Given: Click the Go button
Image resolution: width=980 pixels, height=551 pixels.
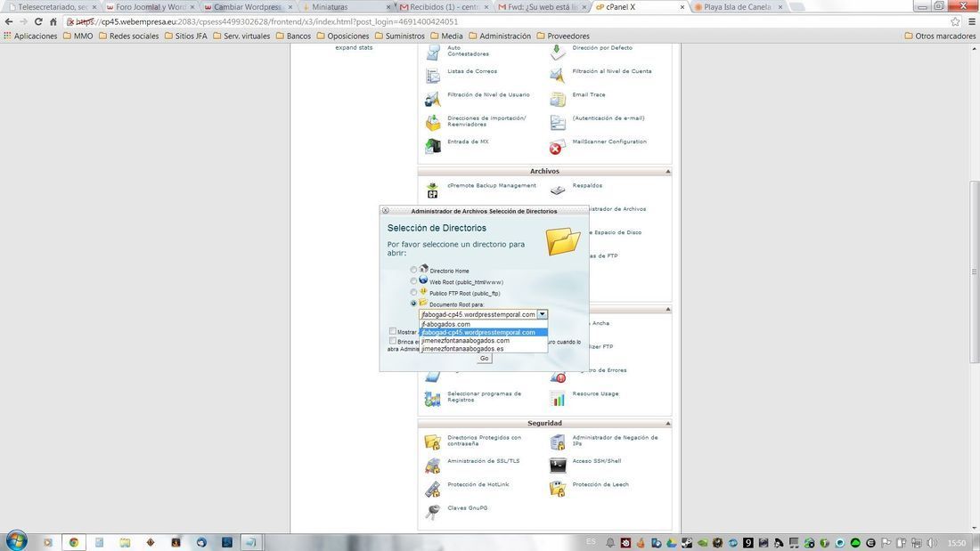Looking at the screenshot, I should click(x=484, y=358).
